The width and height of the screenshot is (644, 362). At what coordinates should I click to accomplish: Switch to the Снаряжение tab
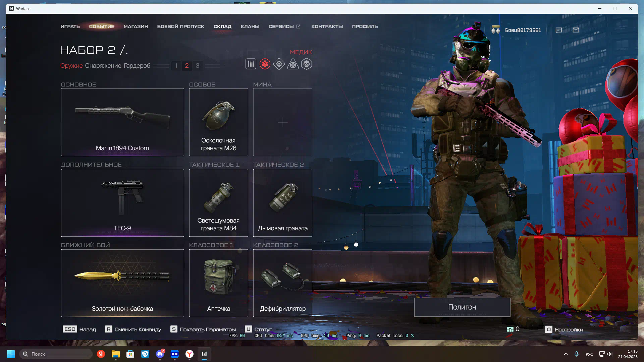point(103,66)
